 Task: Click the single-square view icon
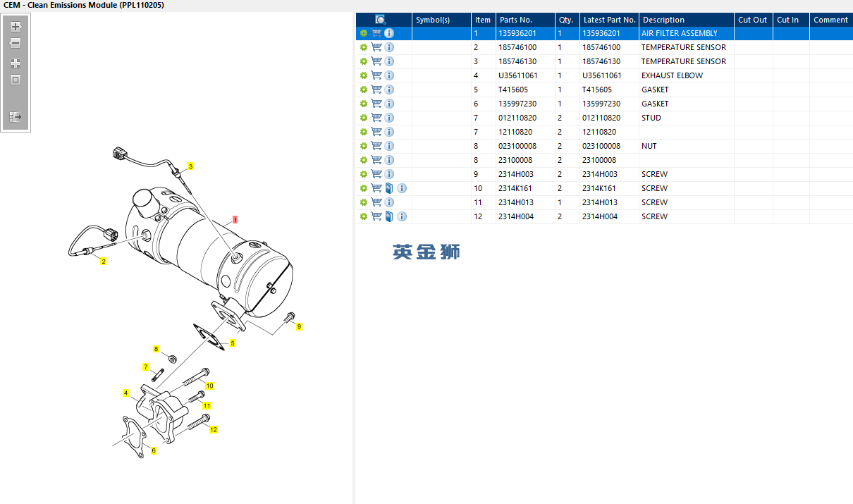(x=16, y=80)
